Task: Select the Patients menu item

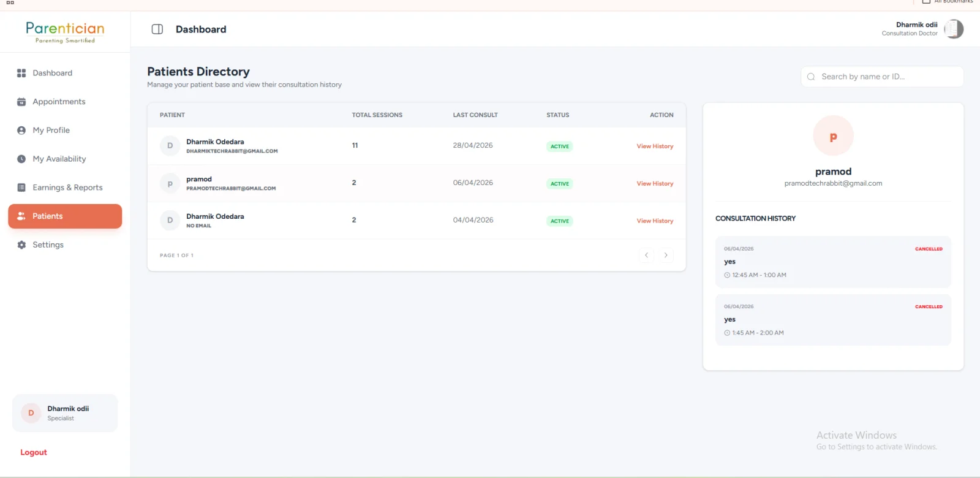Action: 65,216
